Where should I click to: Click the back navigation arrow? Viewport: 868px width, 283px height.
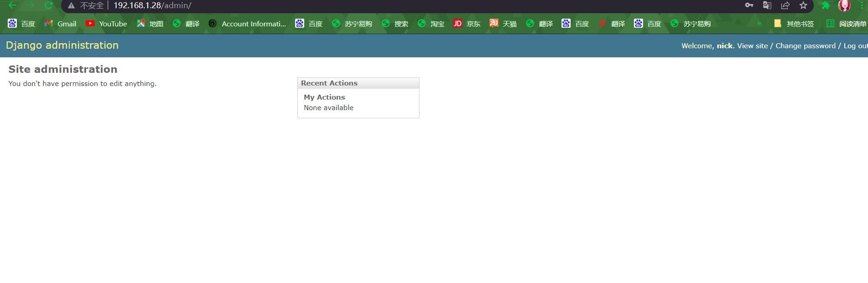click(x=12, y=5)
